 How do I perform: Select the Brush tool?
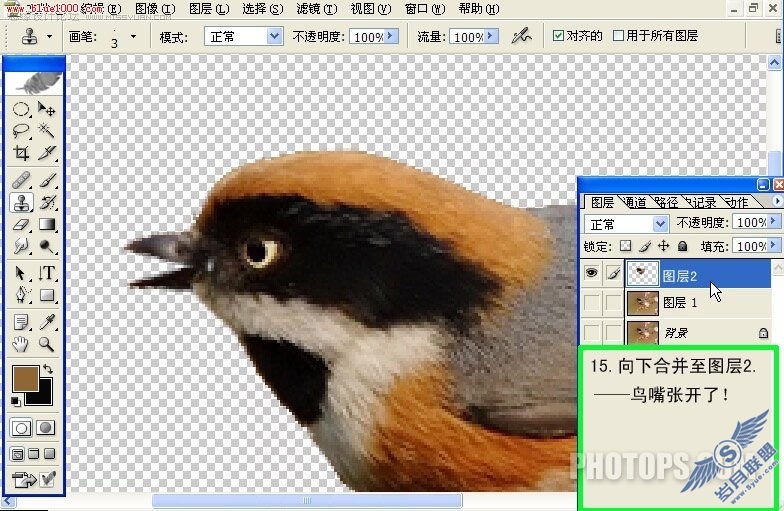(46, 180)
